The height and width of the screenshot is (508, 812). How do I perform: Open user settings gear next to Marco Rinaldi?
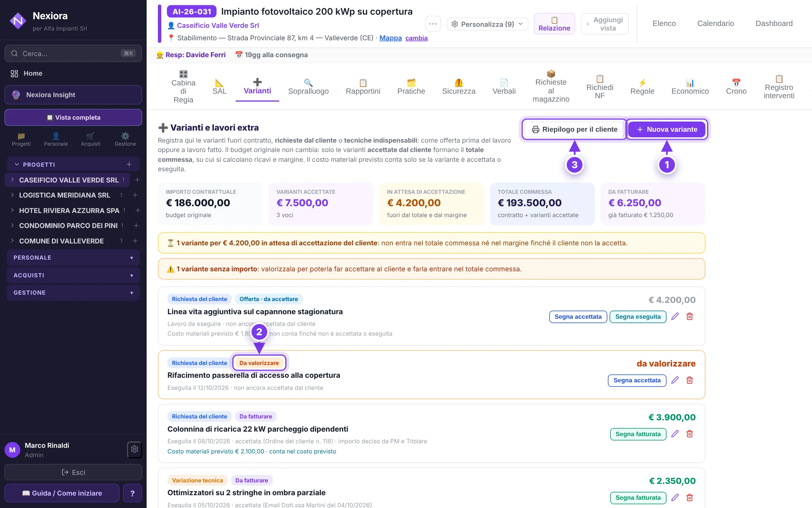(x=135, y=449)
